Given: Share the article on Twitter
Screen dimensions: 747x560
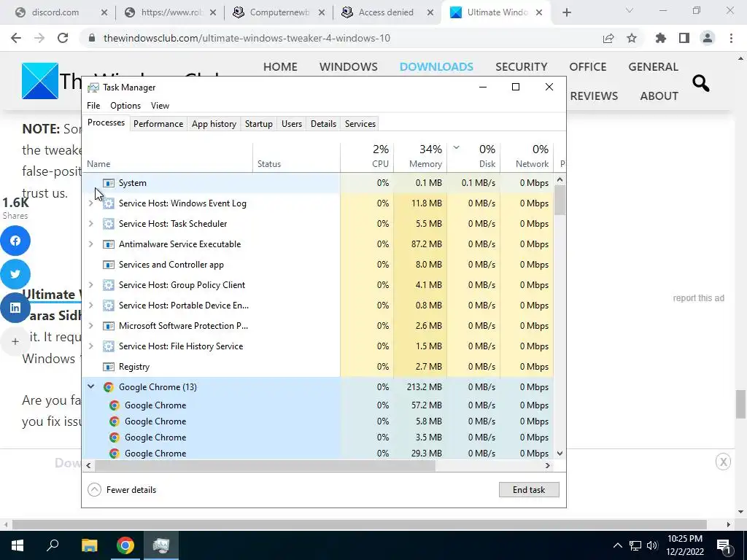Looking at the screenshot, I should [15, 274].
